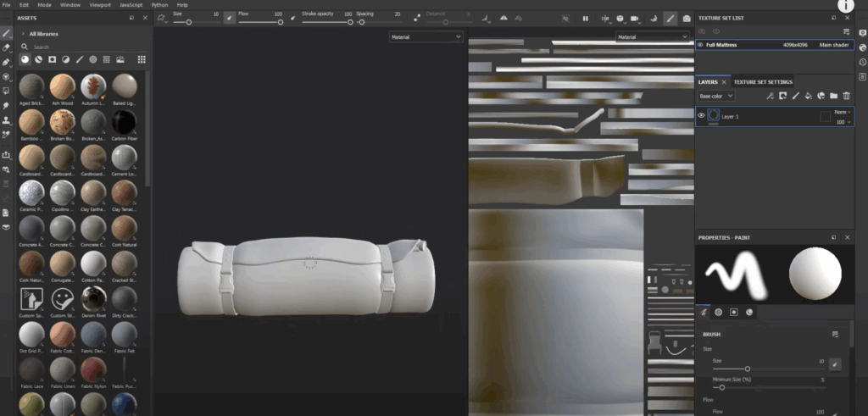Open Layer 1 opacity 100 dropdown
Screen dimensions: 868x416
click(x=843, y=122)
